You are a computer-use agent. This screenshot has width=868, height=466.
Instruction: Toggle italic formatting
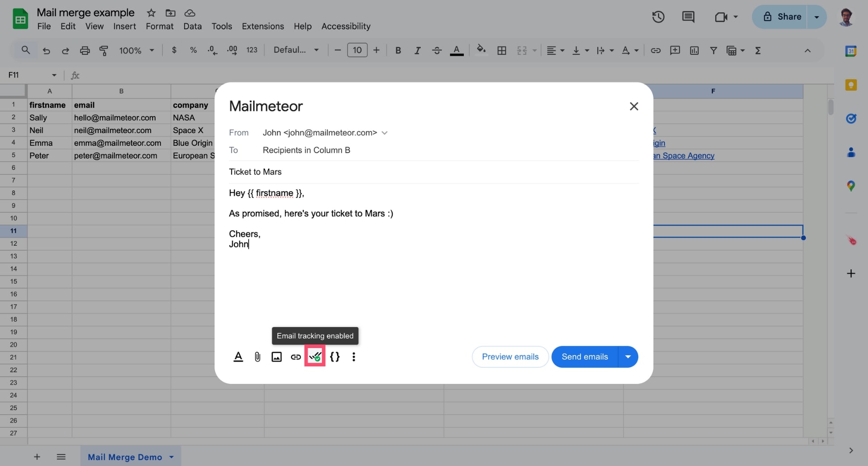pyautogui.click(x=417, y=50)
